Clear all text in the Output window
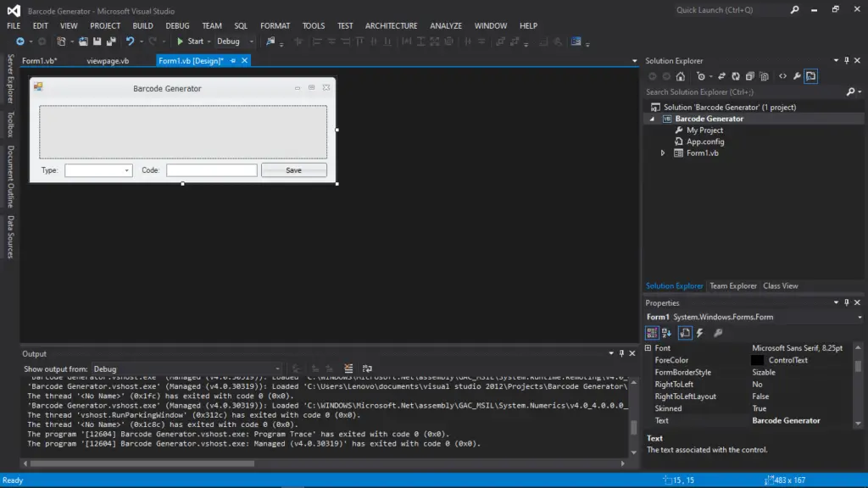The image size is (868, 488). click(x=348, y=366)
